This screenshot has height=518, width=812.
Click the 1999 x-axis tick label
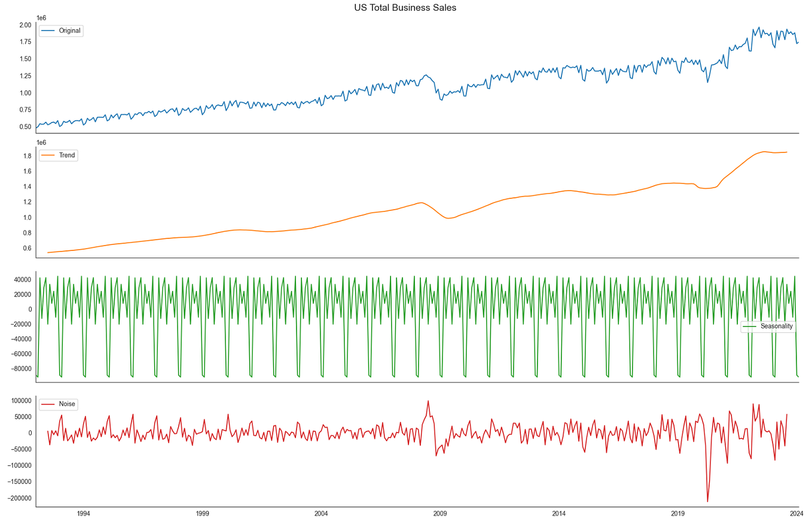coord(203,513)
